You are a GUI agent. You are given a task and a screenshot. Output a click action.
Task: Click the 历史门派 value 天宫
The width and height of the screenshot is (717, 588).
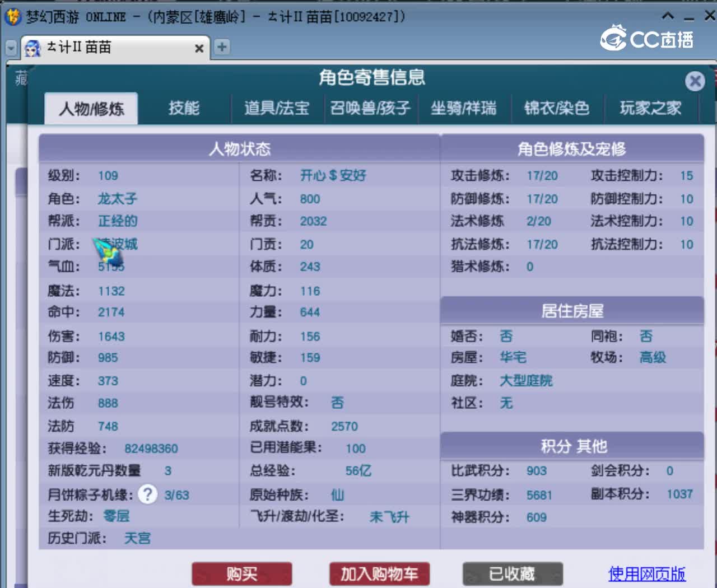click(137, 539)
